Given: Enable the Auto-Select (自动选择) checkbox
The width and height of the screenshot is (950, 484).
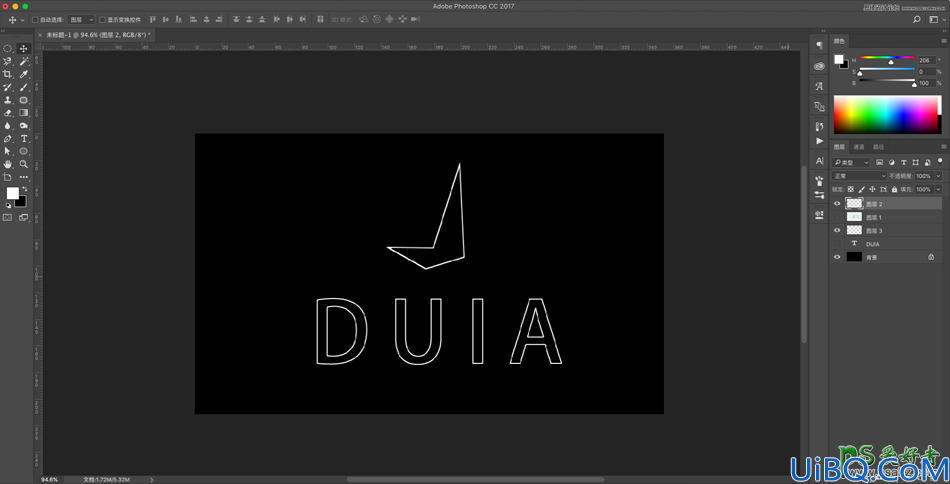Looking at the screenshot, I should [x=35, y=19].
